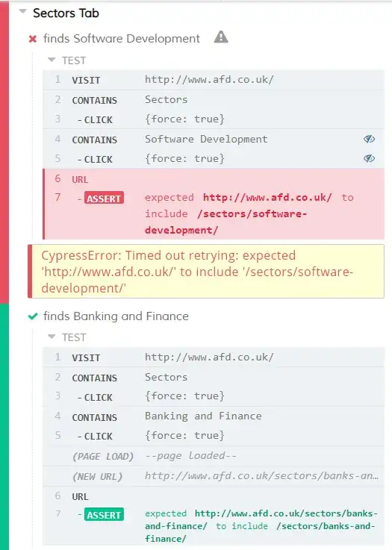Open the passed 'finds Banking and Finance' test

click(116, 316)
